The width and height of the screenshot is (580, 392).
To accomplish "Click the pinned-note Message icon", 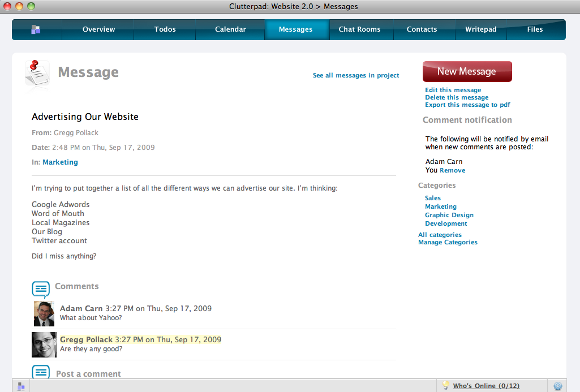I will (37, 73).
